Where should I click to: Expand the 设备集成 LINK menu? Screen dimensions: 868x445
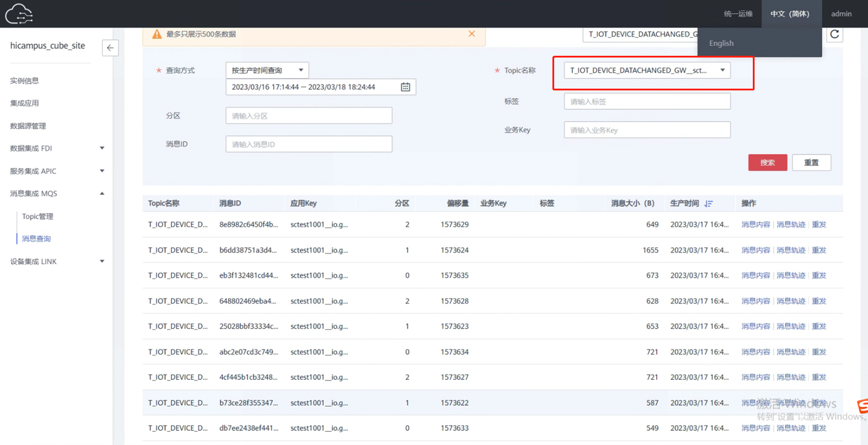pos(102,262)
